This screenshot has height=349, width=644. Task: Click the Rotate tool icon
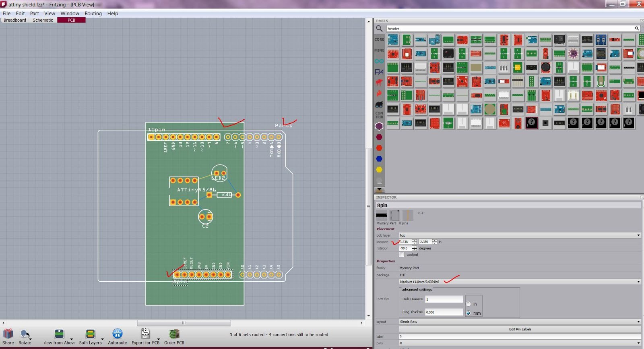[25, 334]
